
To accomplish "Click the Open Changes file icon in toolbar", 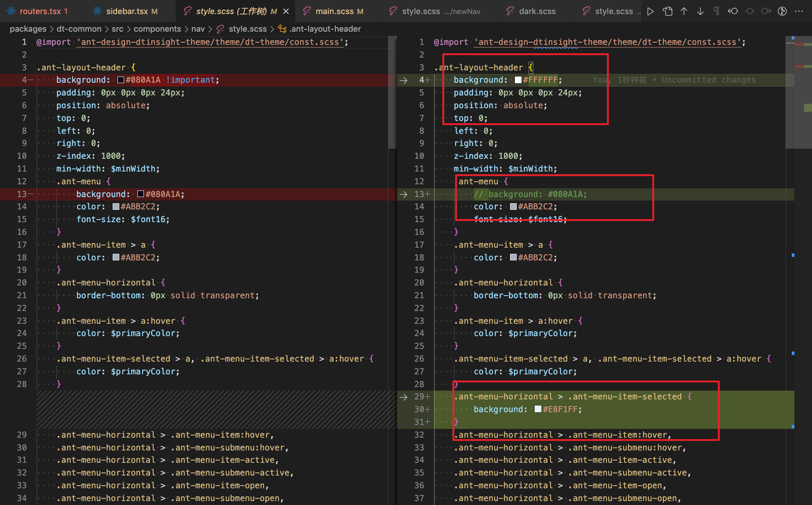I will (667, 11).
